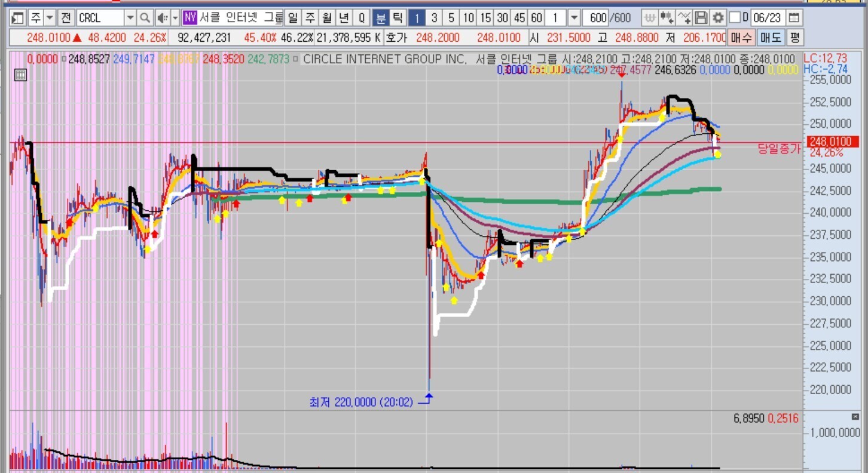Open the symbol search magnifier
The image size is (868, 473).
click(145, 17)
